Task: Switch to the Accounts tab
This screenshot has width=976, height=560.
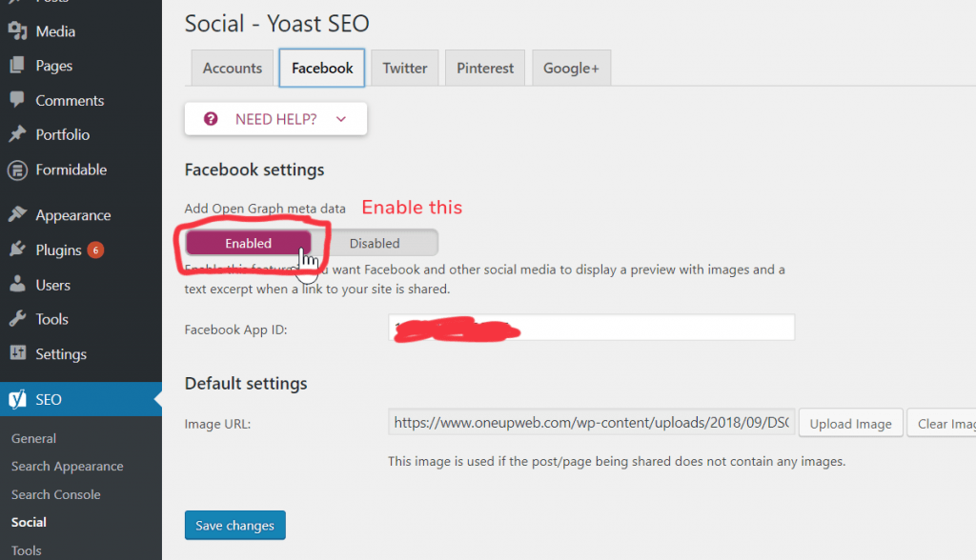Action: (233, 68)
